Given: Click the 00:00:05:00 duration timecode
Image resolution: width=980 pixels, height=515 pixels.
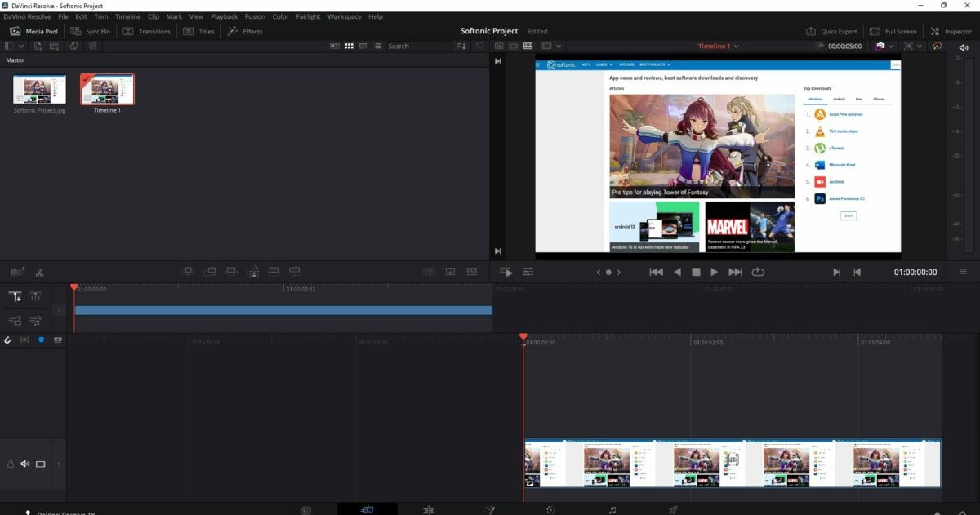Looking at the screenshot, I should coord(844,46).
